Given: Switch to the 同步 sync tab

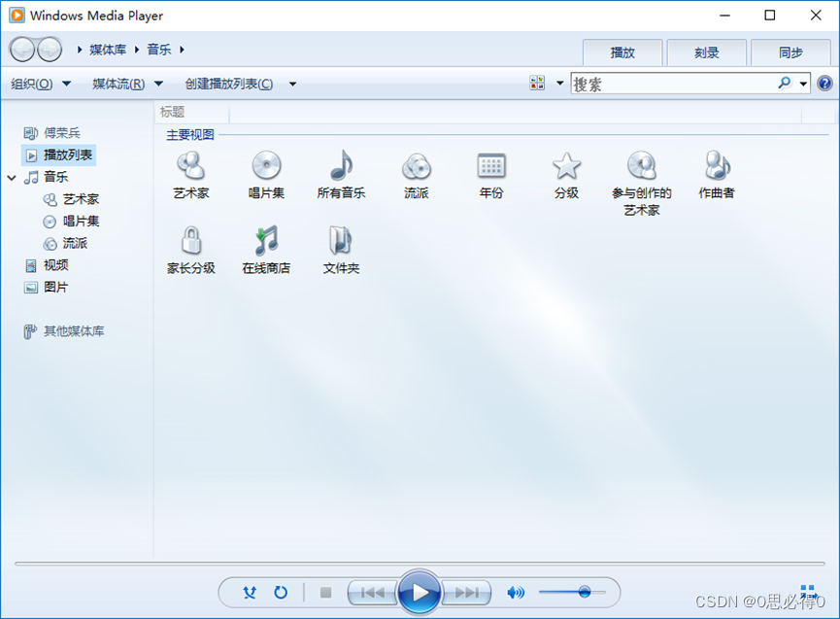Looking at the screenshot, I should (x=790, y=52).
